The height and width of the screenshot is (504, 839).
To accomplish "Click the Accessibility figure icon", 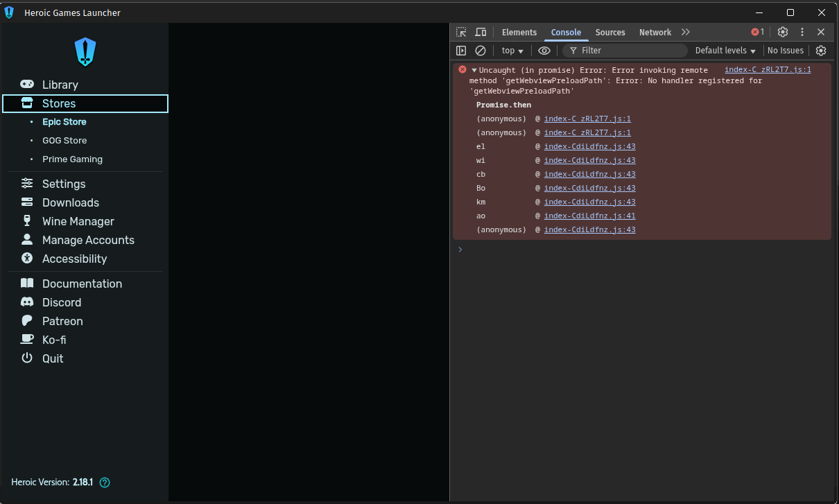I will 27,258.
